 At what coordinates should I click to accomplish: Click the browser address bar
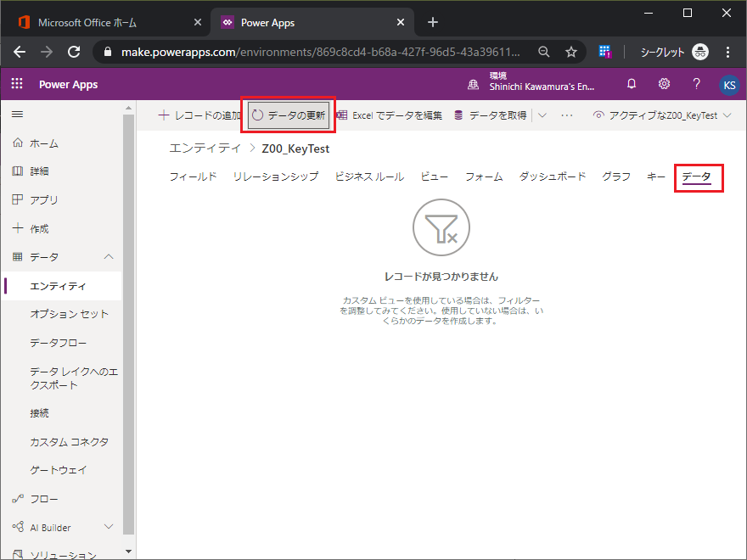(x=320, y=52)
